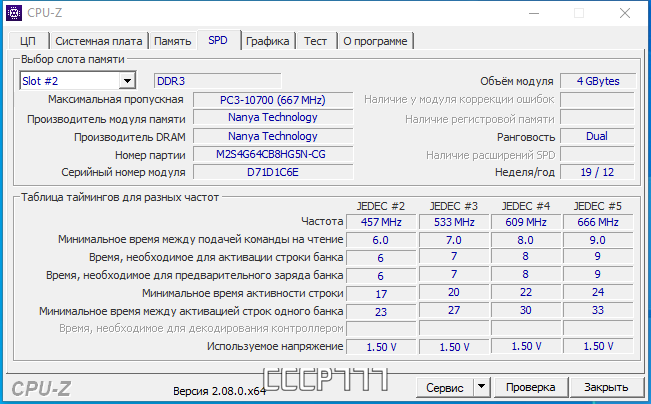
Task: Click the 6.0 CAS latency cell
Action: pyautogui.click(x=381, y=240)
